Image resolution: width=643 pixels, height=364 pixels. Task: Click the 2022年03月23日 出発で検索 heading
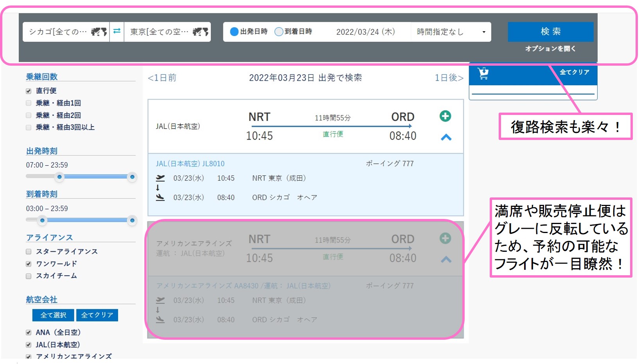point(305,78)
